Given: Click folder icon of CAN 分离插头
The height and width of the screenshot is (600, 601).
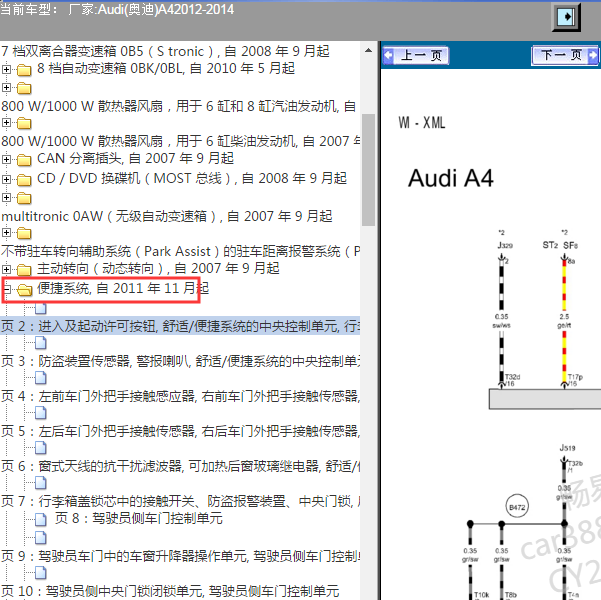Looking at the screenshot, I should pos(24,159).
